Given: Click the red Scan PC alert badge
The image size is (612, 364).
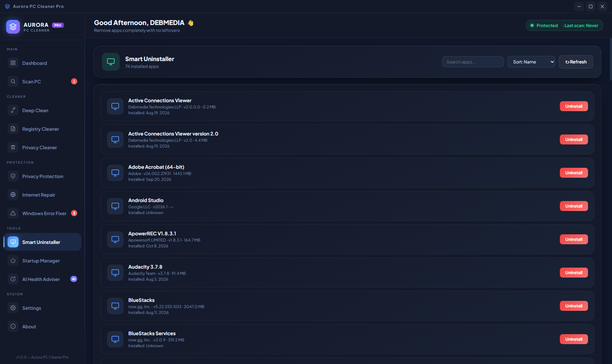Looking at the screenshot, I should pyautogui.click(x=74, y=81).
